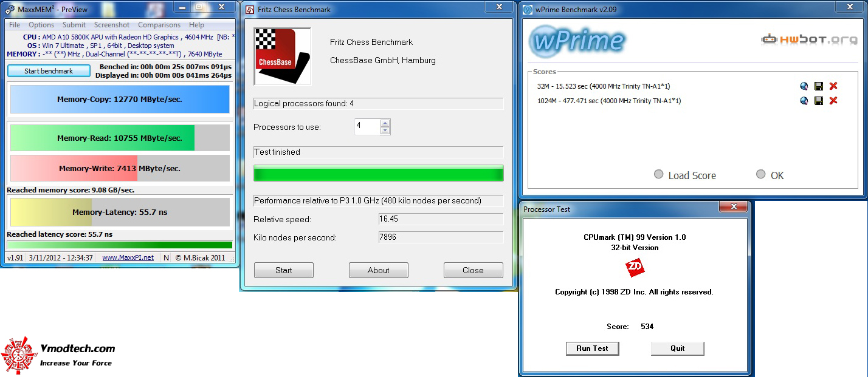The height and width of the screenshot is (377, 868).
Task: Click the green Fritz test progress bar
Action: 379,173
